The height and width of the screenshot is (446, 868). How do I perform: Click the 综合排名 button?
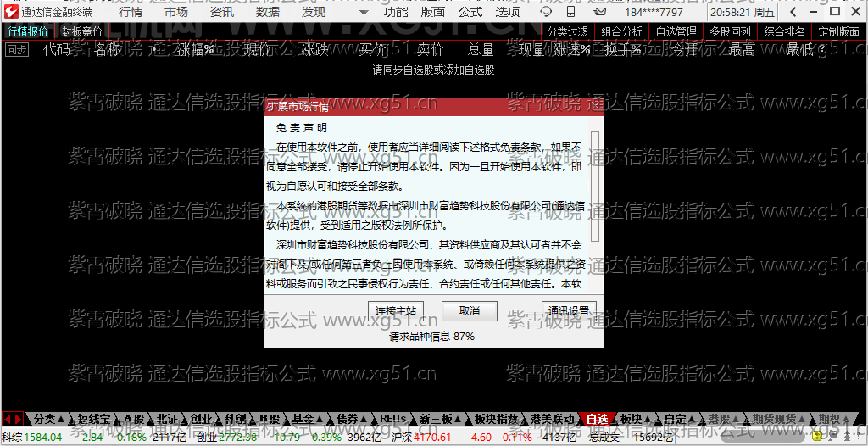pos(785,31)
